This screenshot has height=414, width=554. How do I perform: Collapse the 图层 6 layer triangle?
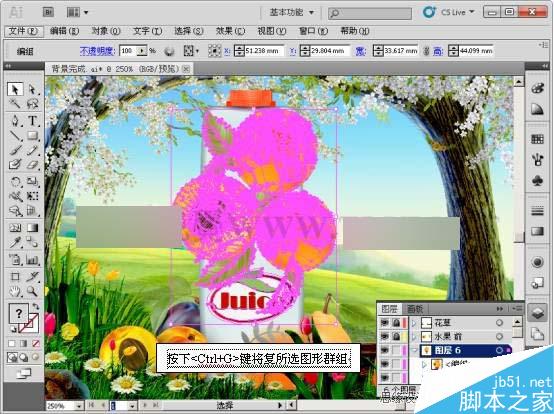(x=414, y=350)
